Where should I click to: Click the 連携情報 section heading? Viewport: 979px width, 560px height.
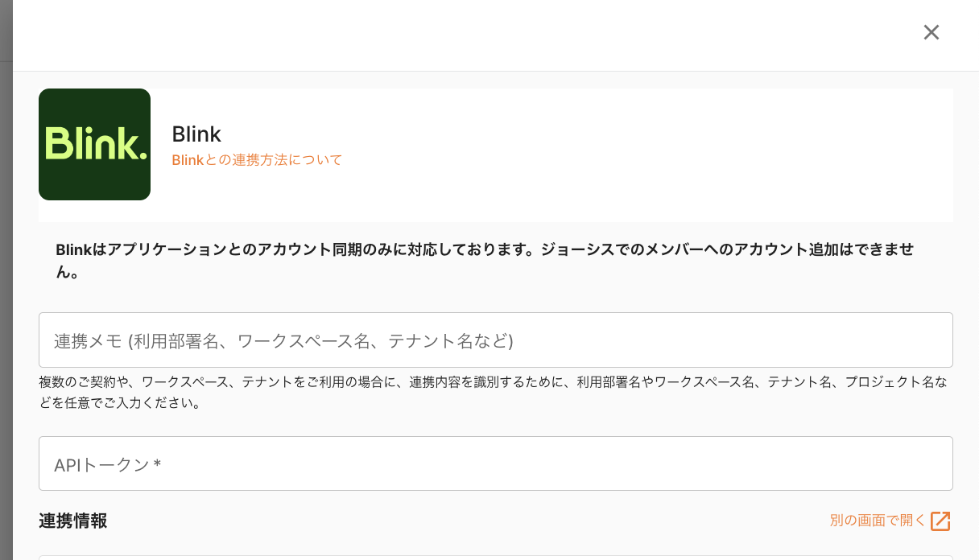click(73, 521)
